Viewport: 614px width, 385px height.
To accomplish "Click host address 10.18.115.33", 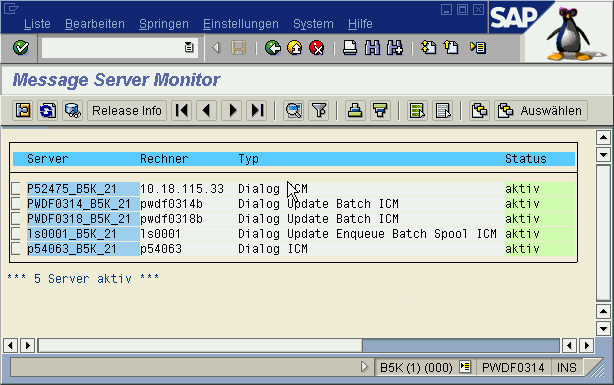I will tap(182, 189).
